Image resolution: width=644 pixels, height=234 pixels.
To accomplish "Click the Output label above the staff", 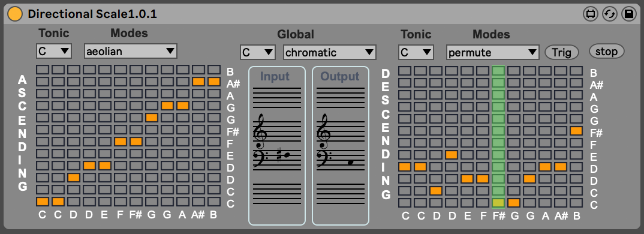I will pos(340,76).
